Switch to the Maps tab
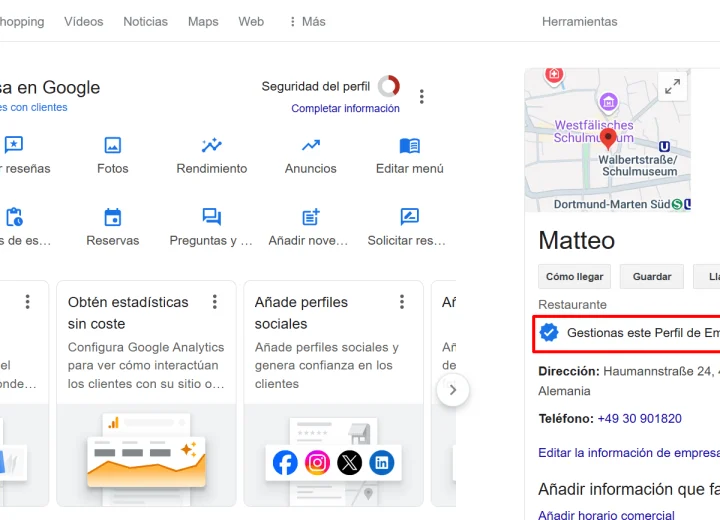720x520 pixels. point(203,22)
